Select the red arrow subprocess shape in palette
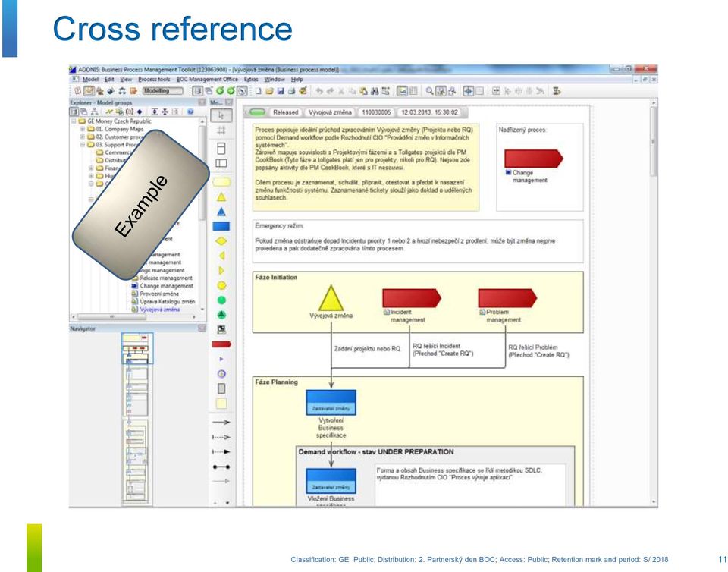 click(x=221, y=344)
